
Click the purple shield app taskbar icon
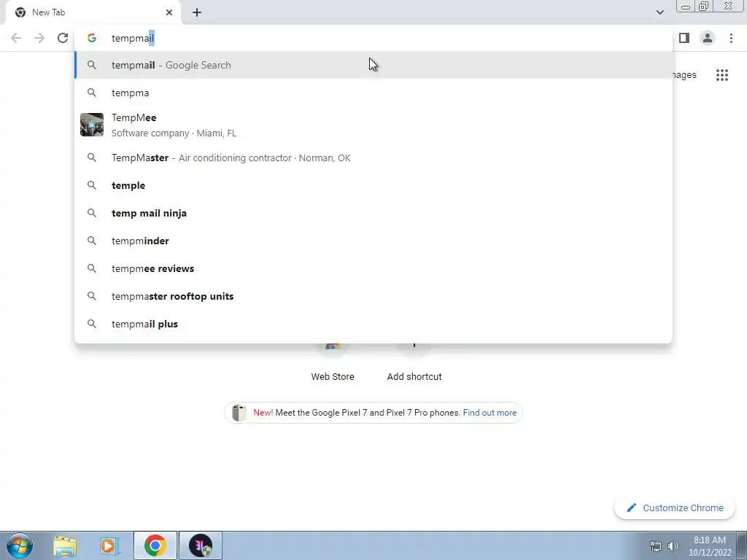(x=201, y=545)
